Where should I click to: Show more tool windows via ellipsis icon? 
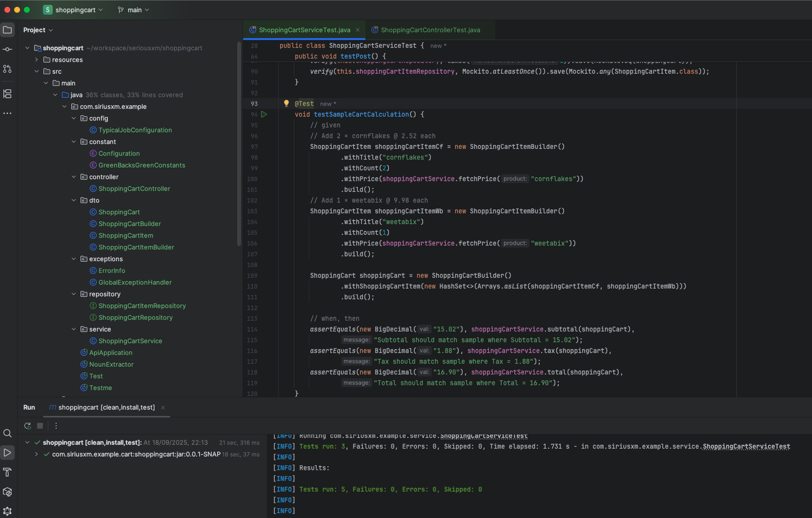pyautogui.click(x=7, y=113)
